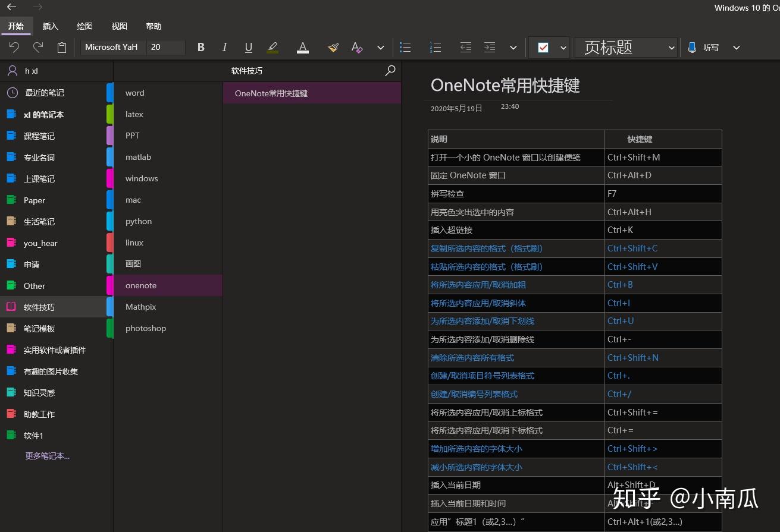Toggle bold formatting
Viewport: 780px width, 532px height.
click(201, 48)
